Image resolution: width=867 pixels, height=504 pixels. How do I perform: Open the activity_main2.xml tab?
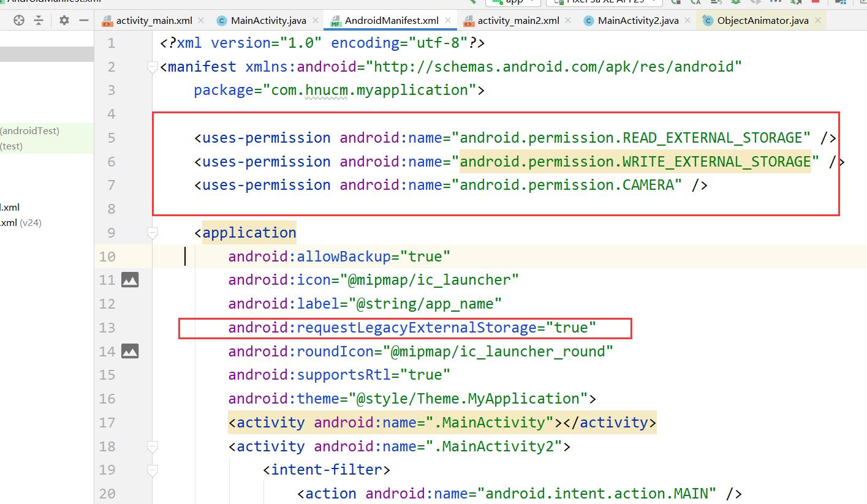pyautogui.click(x=518, y=20)
